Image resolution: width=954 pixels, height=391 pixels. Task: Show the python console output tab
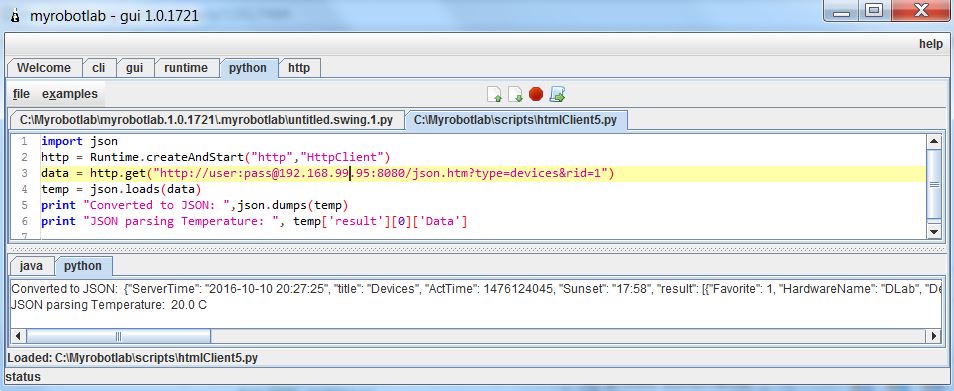pos(83,266)
